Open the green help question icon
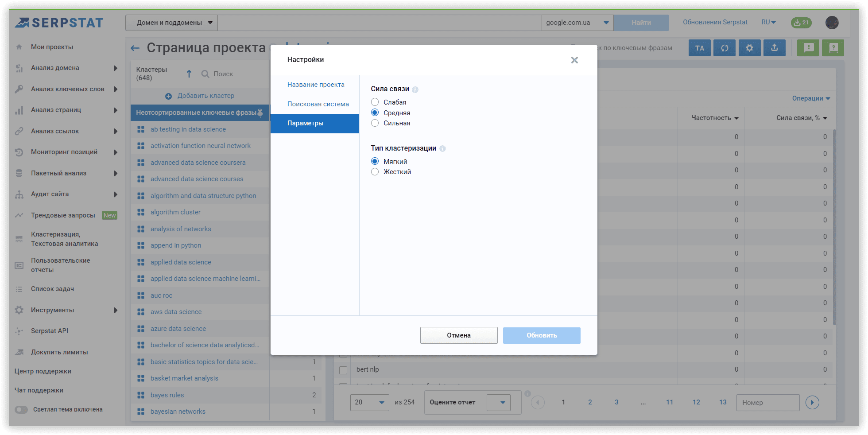Viewport: 868px width, 435px height. [833, 48]
